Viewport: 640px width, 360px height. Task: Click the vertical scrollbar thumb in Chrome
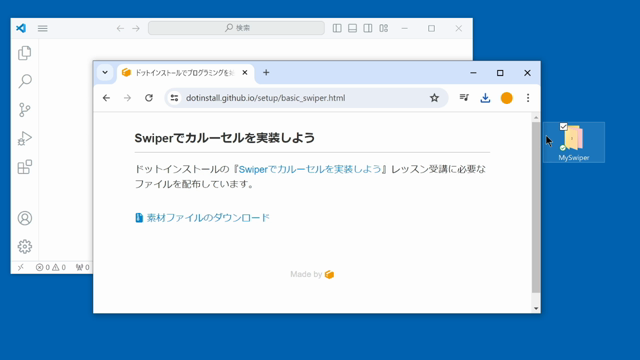536,207
